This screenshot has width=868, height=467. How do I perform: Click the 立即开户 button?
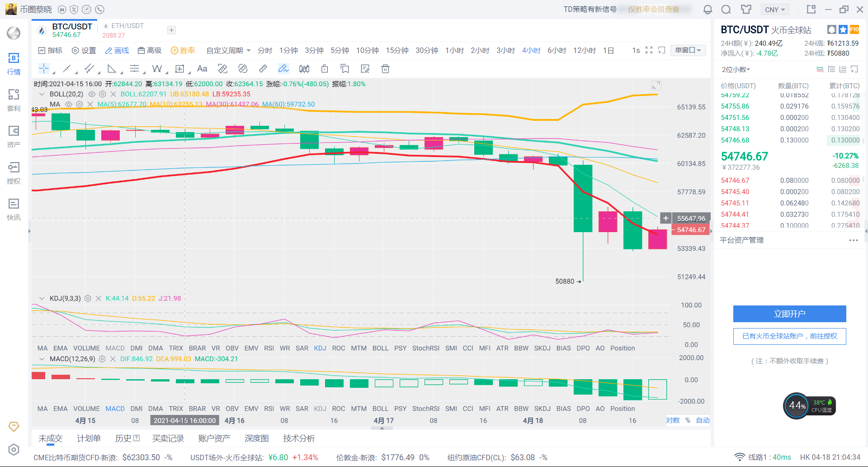click(x=789, y=314)
